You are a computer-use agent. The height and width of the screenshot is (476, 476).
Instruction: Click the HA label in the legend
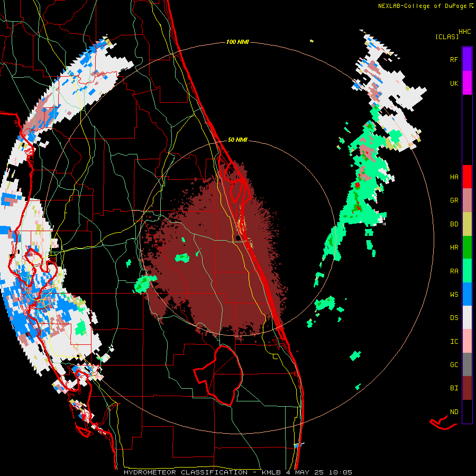[x=454, y=177]
